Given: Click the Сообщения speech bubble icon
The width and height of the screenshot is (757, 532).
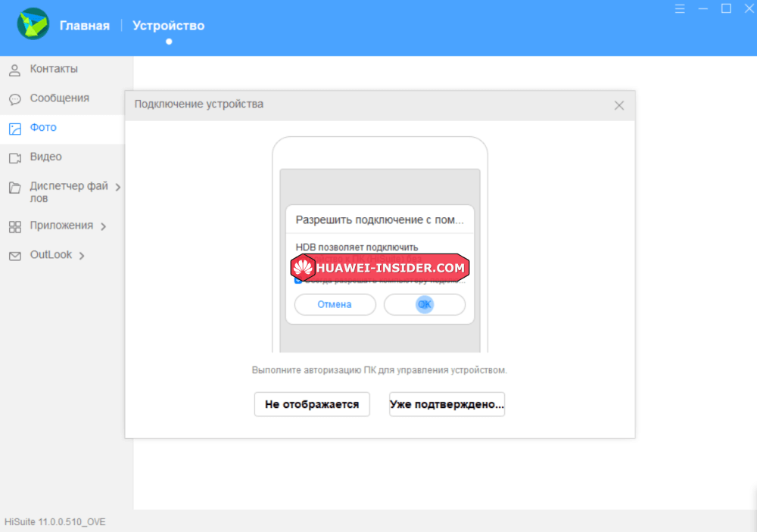Looking at the screenshot, I should click(14, 99).
